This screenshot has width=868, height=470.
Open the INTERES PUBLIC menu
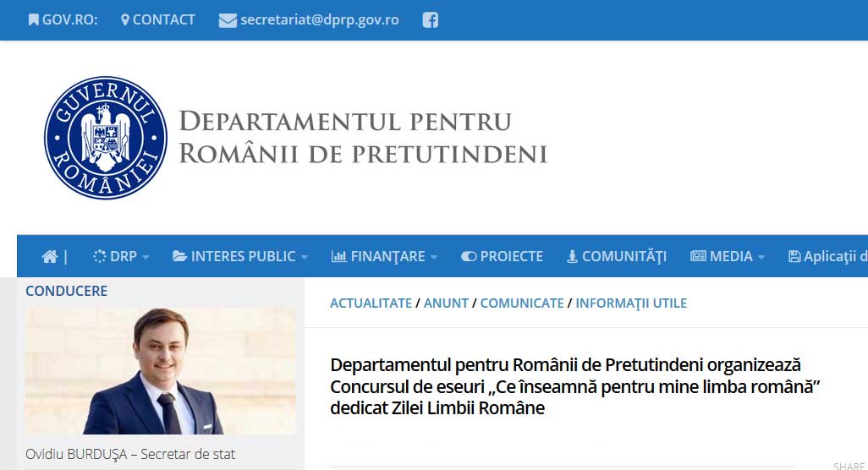[243, 257]
